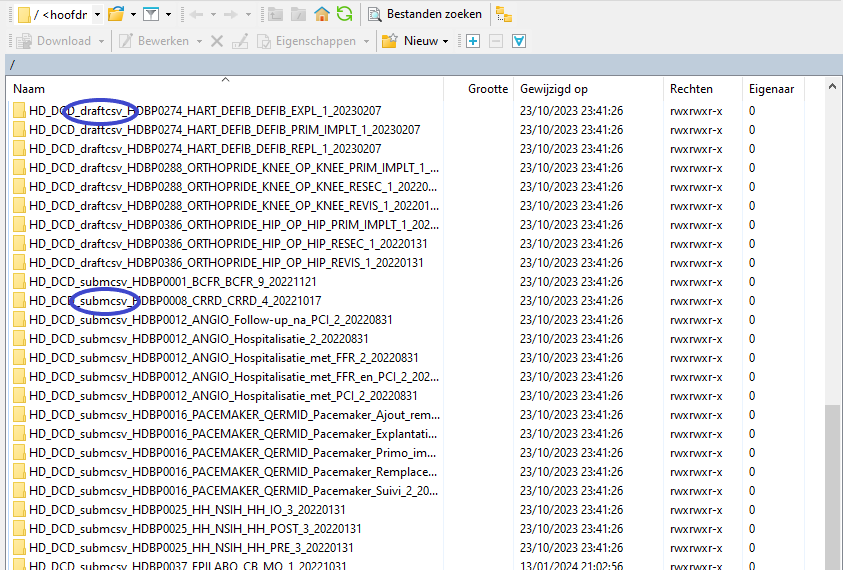Image resolution: width=843 pixels, height=570 pixels.
Task: Click the select files plus icon
Action: 473,41
